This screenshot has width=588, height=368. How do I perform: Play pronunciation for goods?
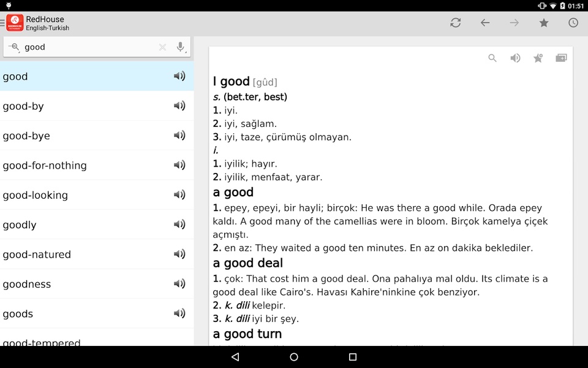[x=179, y=313]
